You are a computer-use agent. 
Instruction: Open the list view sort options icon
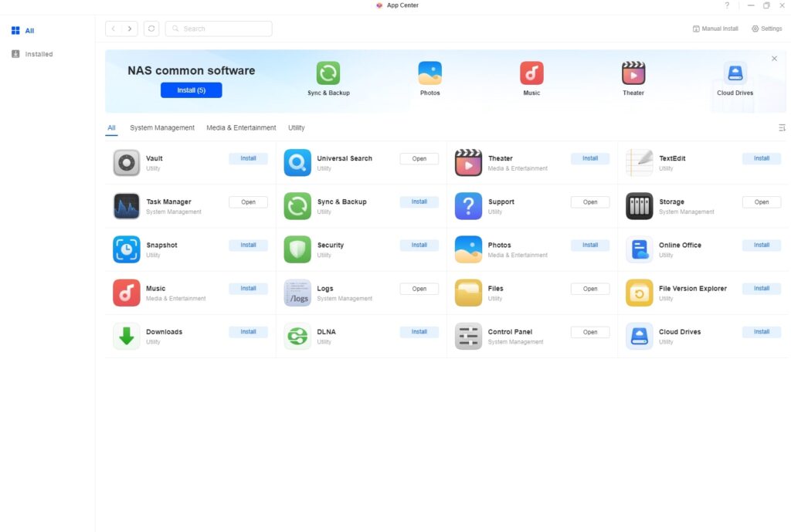point(782,128)
